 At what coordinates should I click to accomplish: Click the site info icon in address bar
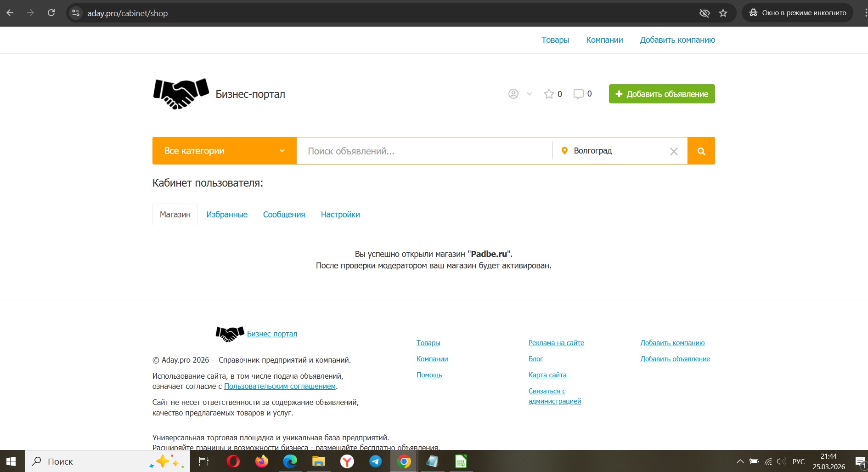(76, 13)
